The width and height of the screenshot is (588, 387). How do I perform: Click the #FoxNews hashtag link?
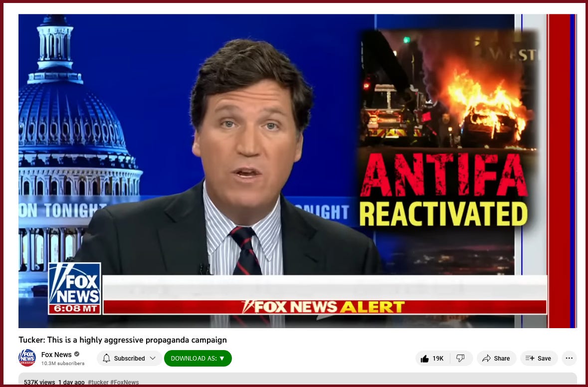125,382
